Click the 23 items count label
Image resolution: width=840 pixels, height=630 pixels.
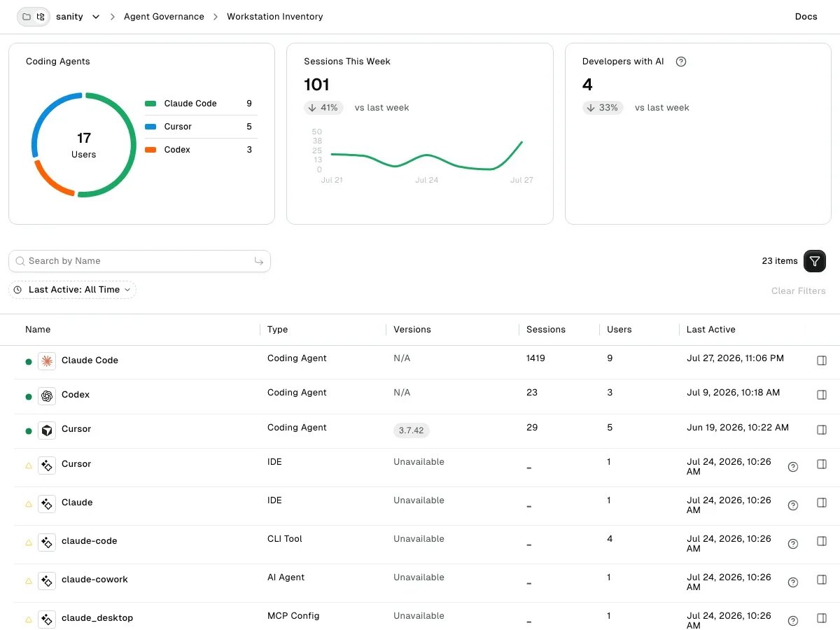[x=780, y=261]
